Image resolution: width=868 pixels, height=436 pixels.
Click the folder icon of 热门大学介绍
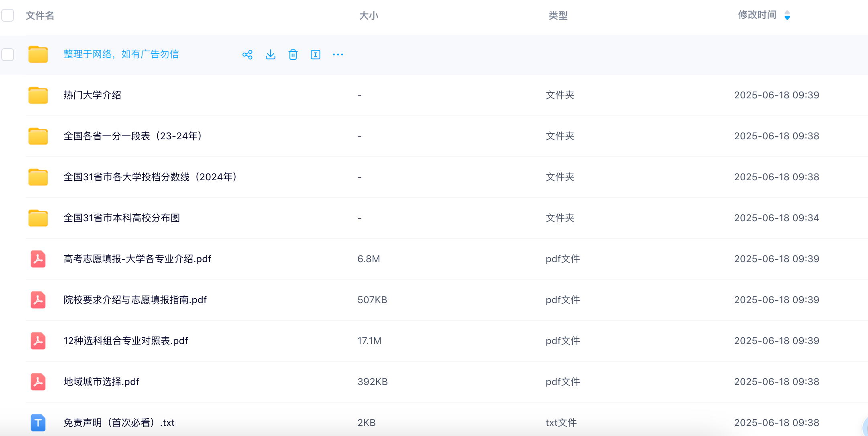tap(38, 95)
